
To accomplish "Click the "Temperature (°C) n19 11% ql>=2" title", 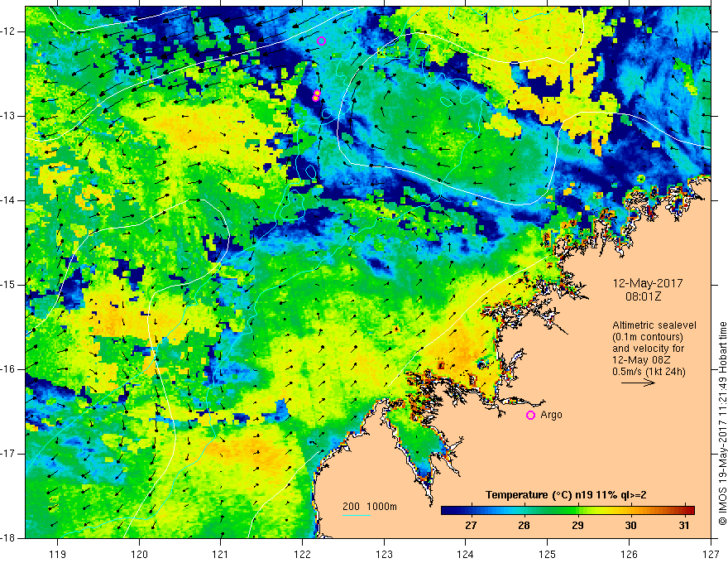I will (x=566, y=495).
